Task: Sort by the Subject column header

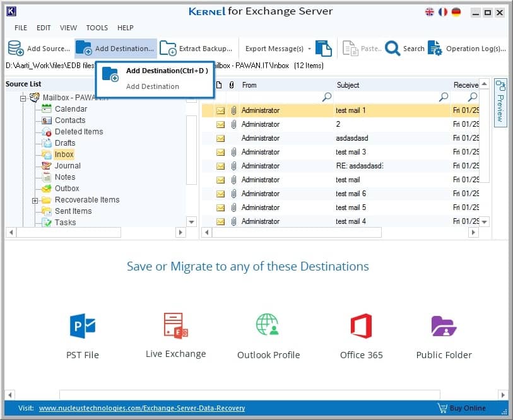Action: pyautogui.click(x=348, y=85)
